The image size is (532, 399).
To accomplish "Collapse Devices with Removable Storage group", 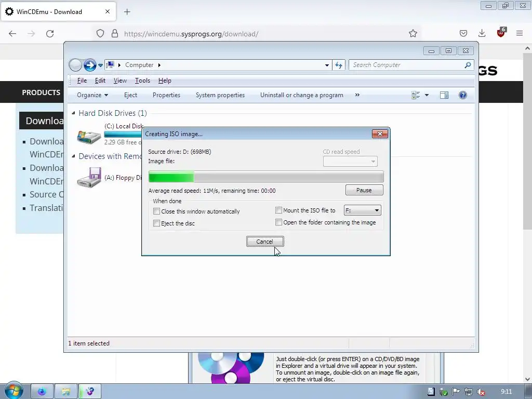I will click(73, 156).
